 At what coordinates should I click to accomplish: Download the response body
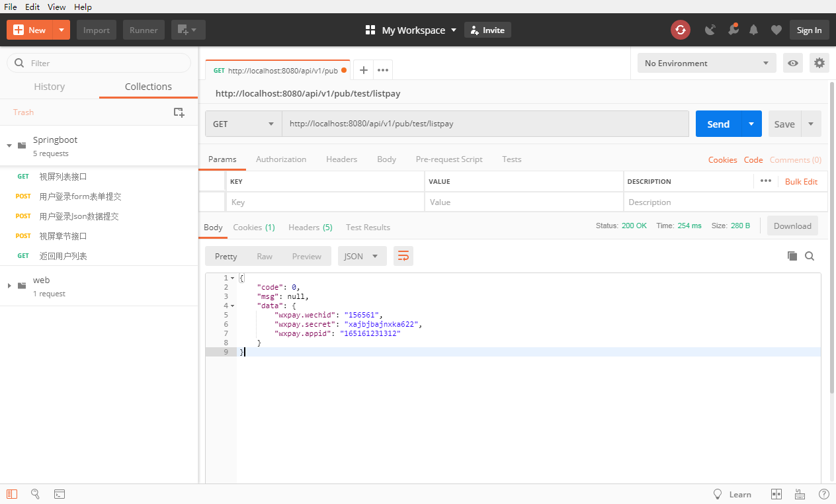(792, 226)
